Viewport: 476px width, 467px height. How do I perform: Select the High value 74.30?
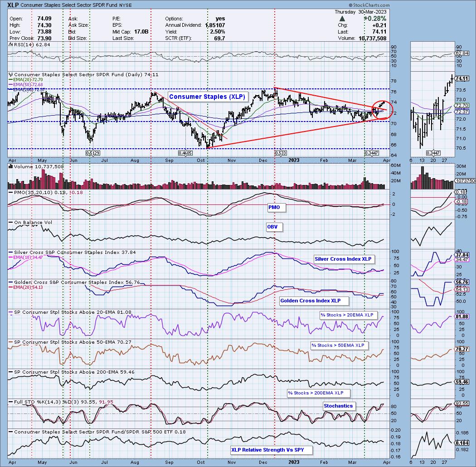click(x=44, y=25)
